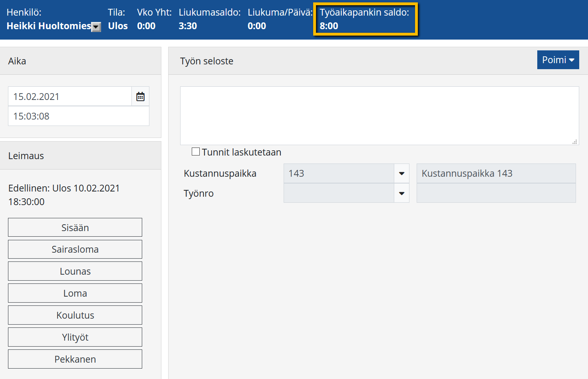Open the calendar date picker icon
Image resolution: width=588 pixels, height=379 pixels.
pos(140,96)
